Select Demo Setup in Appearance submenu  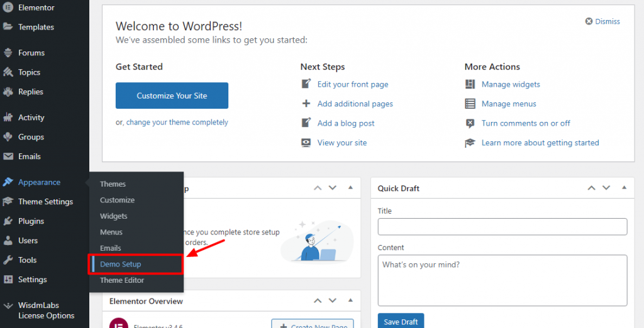[120, 264]
